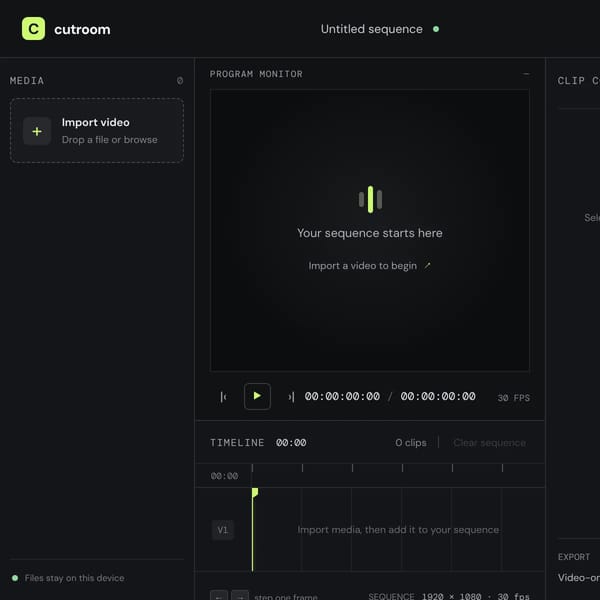The height and width of the screenshot is (600, 600).
Task: Click the Clear sequence button
Action: coord(489,443)
